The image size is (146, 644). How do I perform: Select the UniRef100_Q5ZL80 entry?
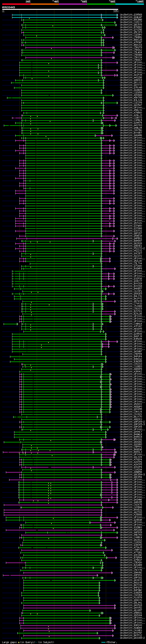click(131, 261)
